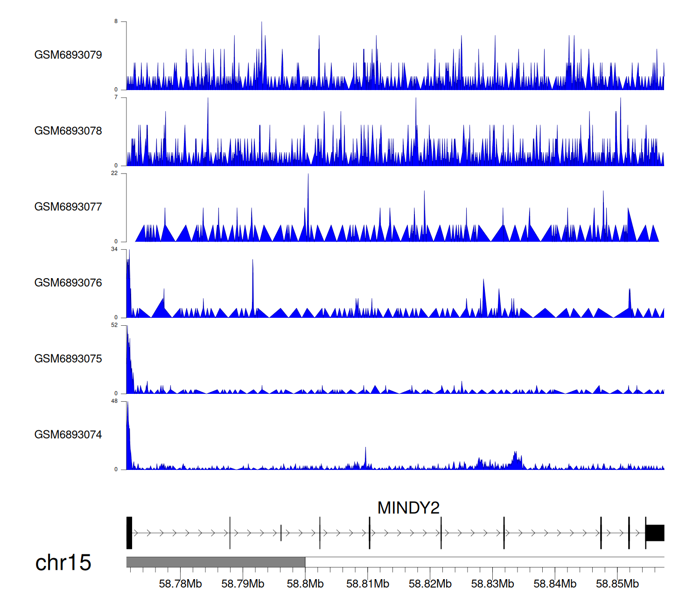700x616 pixels.
Task: Click the MINDY2 gene name
Action: click(408, 508)
